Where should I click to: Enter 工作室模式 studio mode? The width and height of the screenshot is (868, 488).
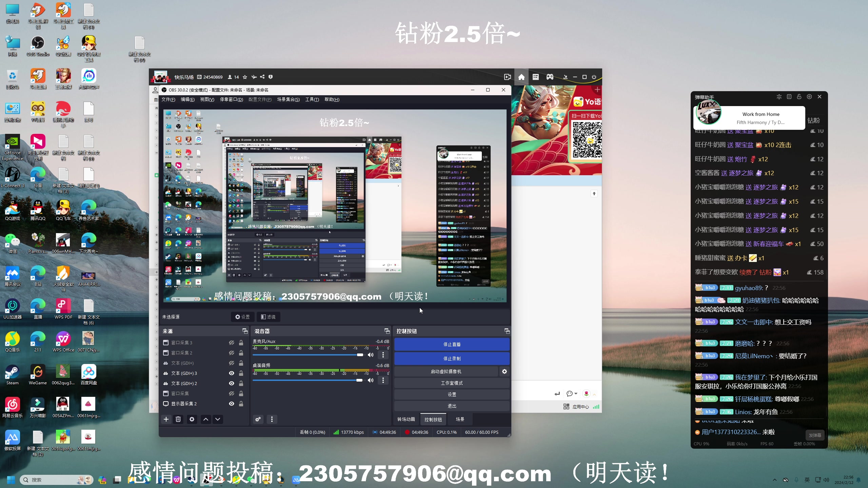pos(452,383)
